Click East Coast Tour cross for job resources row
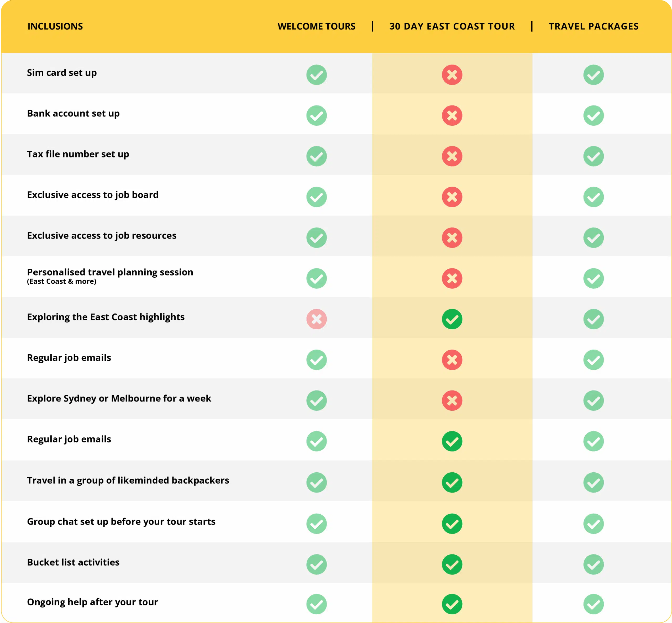The image size is (672, 623). point(452,238)
